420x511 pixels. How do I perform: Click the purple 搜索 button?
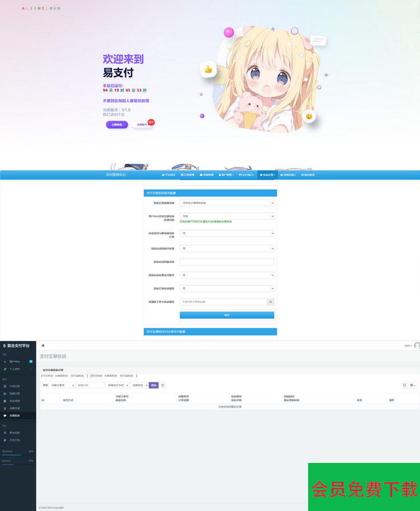click(x=154, y=385)
